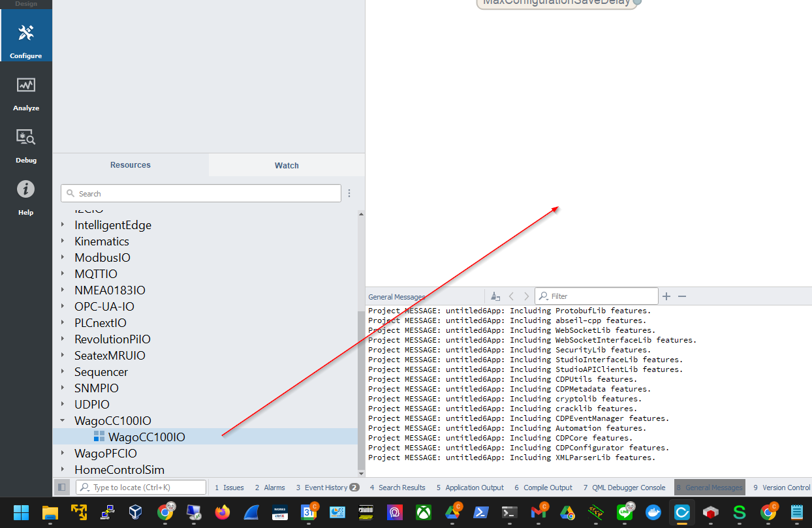Expand the WagoPFCIO tree node
812x528 pixels.
[63, 453]
